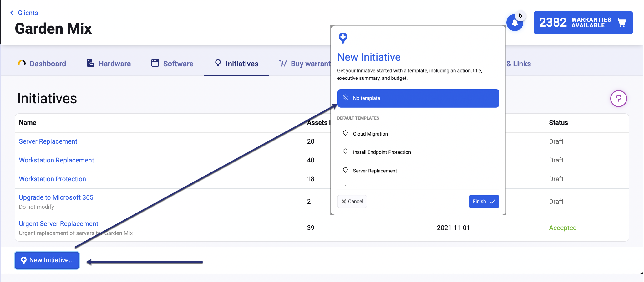This screenshot has width=644, height=282.
Task: Click the X icon in Cancel button
Action: coord(344,202)
